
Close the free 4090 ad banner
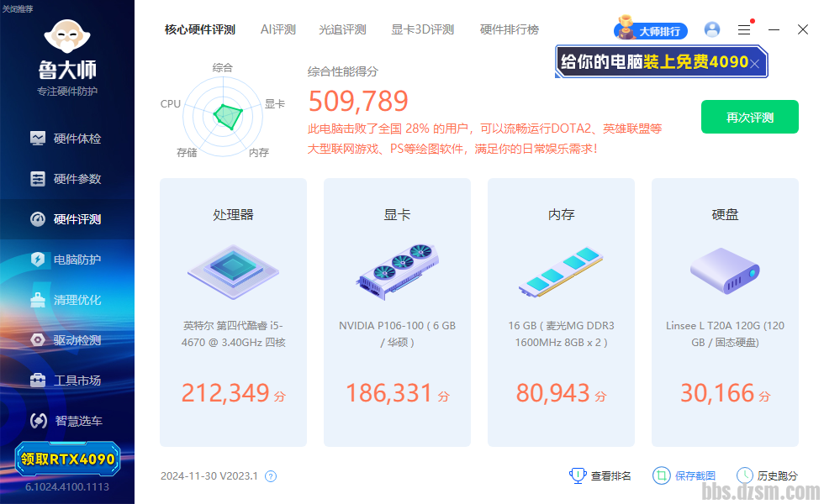[x=755, y=64]
